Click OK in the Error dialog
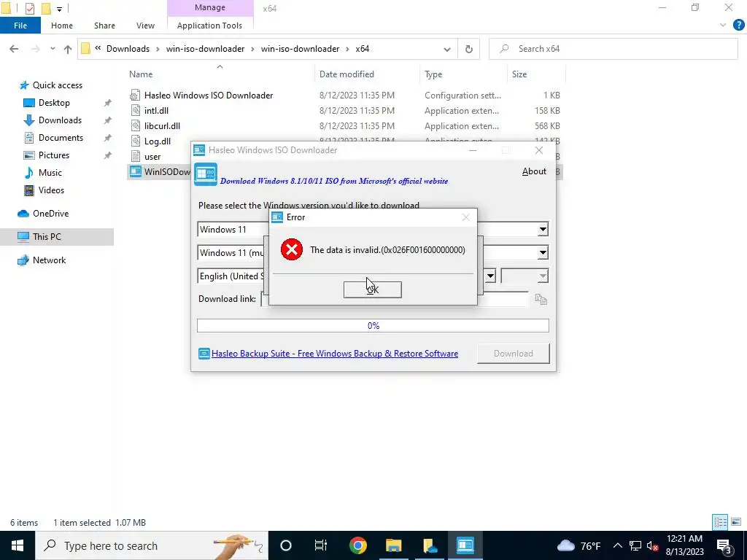 pyautogui.click(x=372, y=289)
